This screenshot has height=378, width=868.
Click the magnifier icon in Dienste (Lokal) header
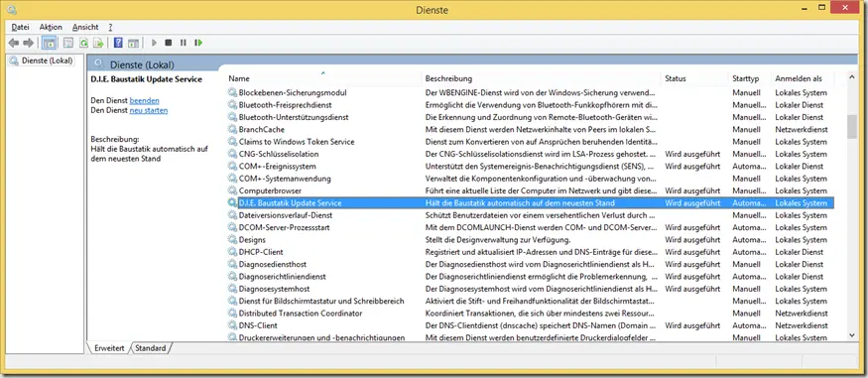point(99,63)
